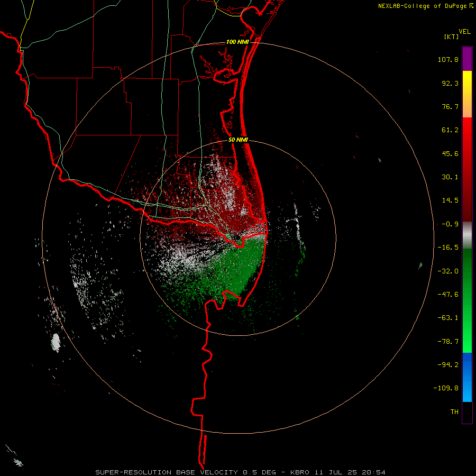Click the 30.1 legend value

tap(450, 177)
